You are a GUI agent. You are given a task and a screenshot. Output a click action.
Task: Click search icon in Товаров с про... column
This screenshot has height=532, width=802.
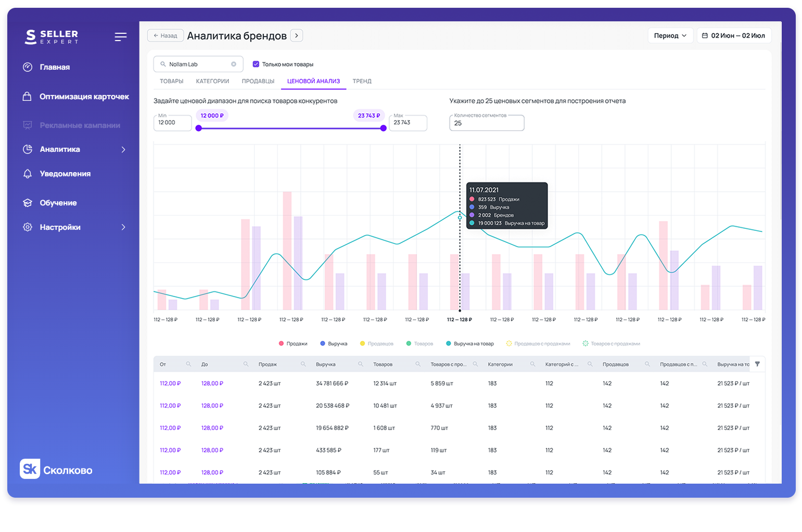click(x=475, y=364)
